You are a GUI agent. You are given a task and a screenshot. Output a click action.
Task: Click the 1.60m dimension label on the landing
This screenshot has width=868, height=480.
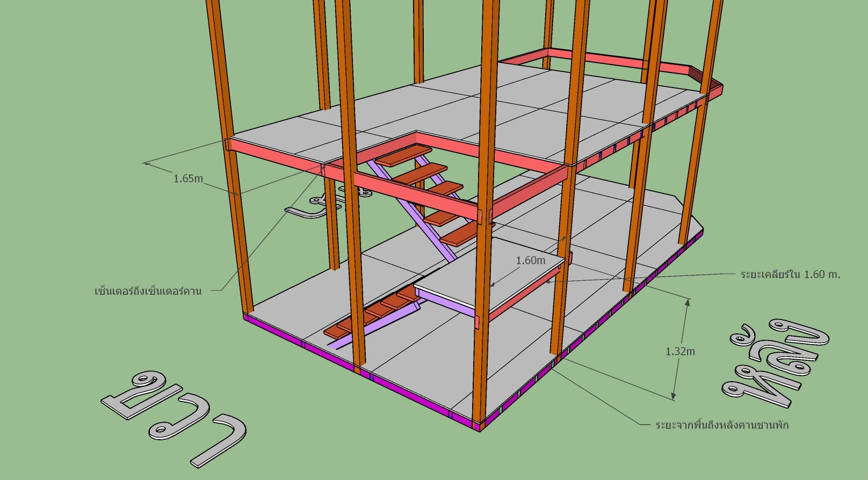[x=530, y=260]
